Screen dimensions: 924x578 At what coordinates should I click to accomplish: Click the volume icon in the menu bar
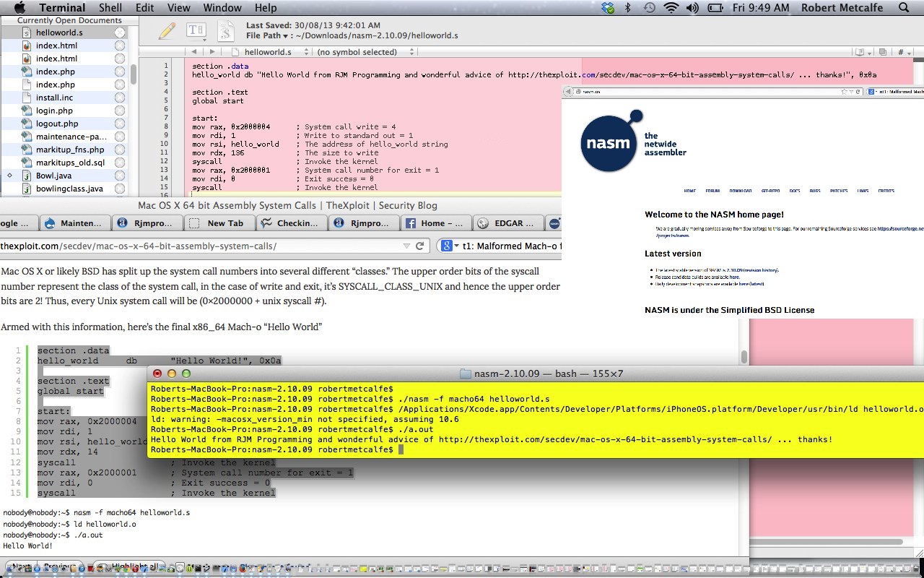click(692, 8)
